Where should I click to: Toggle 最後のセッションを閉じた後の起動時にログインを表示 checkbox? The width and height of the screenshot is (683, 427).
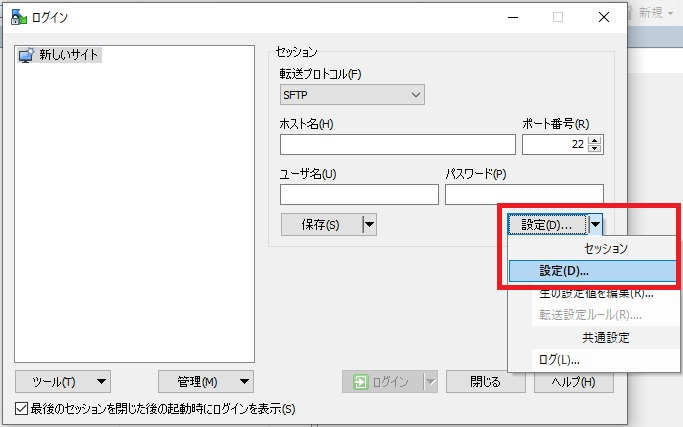(x=22, y=408)
